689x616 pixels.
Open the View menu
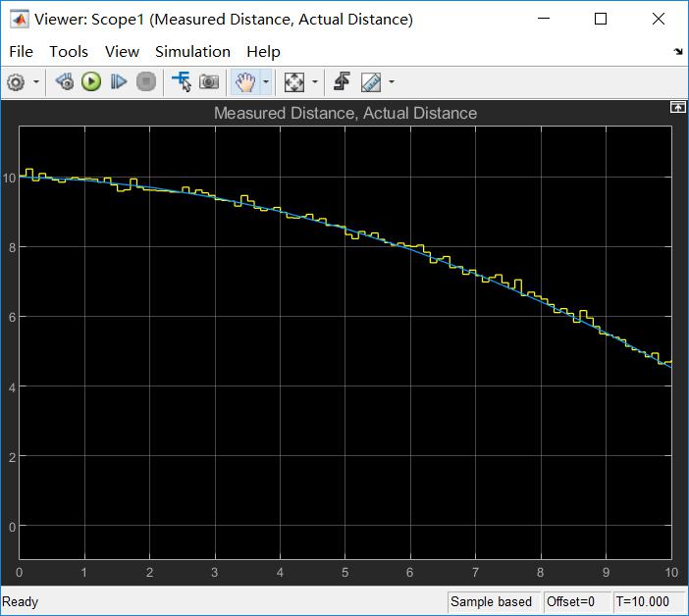click(x=122, y=52)
